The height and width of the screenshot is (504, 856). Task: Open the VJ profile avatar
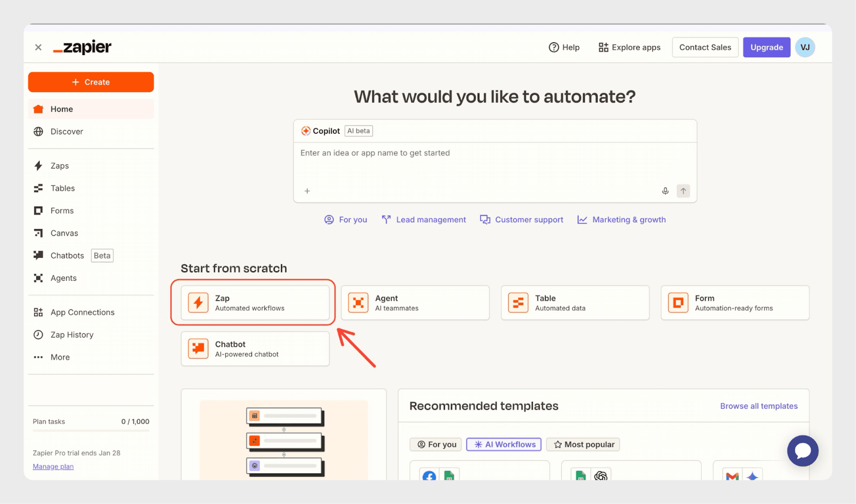coord(805,48)
